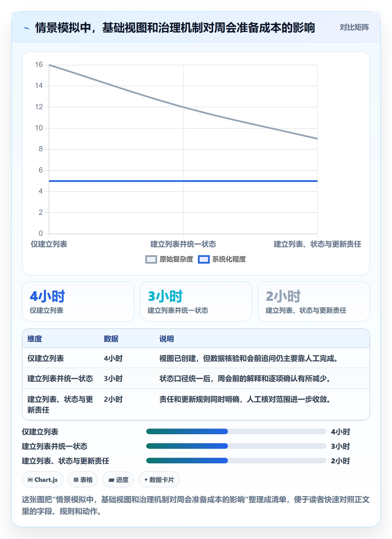This screenshot has height=539, width=392.
Task: Click the gray 原始复杂度 line in the chart
Action: click(183, 107)
